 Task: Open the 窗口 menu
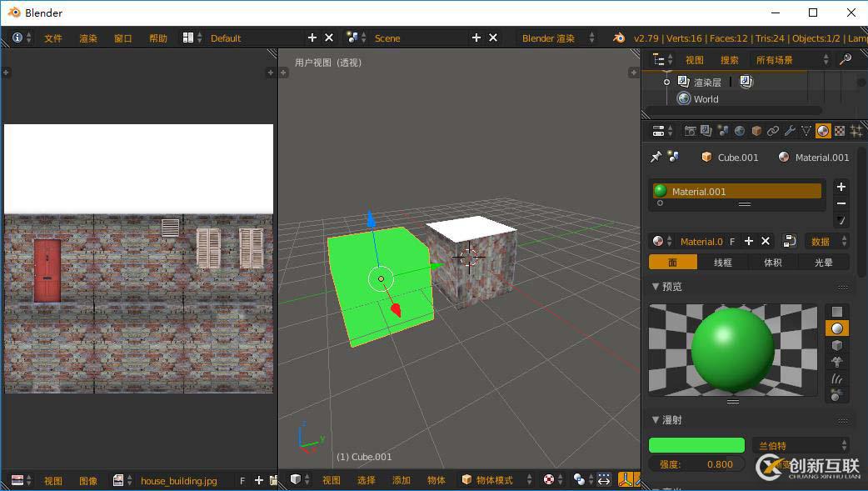[x=123, y=38]
